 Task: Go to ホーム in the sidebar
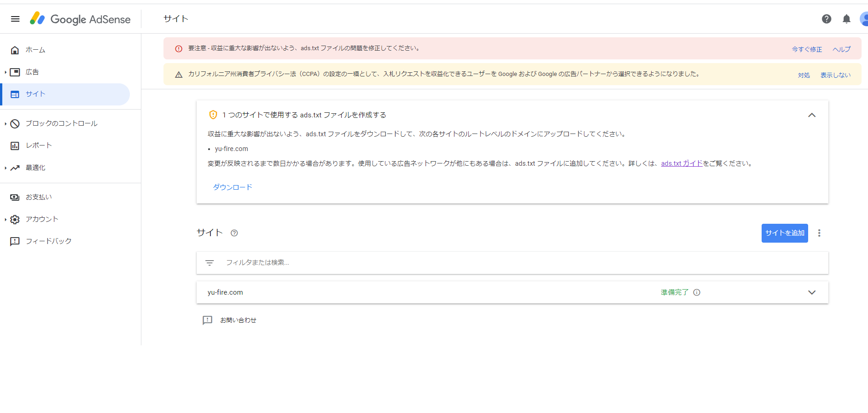pos(35,50)
